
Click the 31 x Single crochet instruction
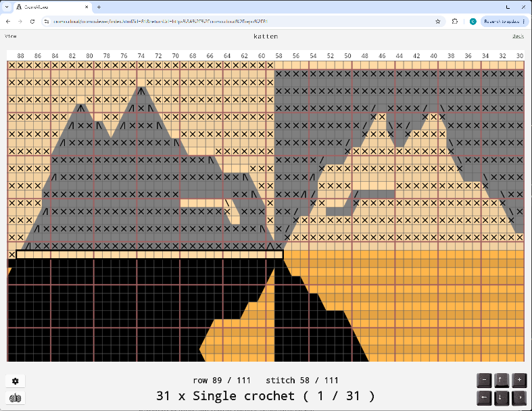[x=266, y=396]
